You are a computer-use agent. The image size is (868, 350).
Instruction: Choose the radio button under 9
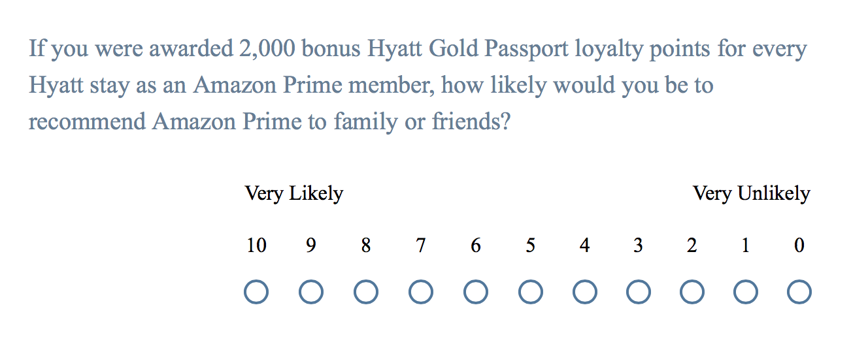click(311, 292)
